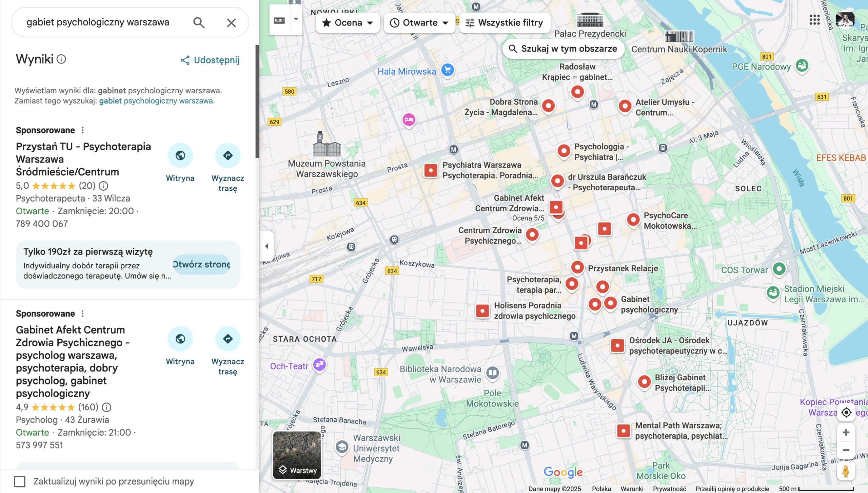Open the Ocena filter dropdown
This screenshot has height=493, width=868.
click(x=348, y=23)
